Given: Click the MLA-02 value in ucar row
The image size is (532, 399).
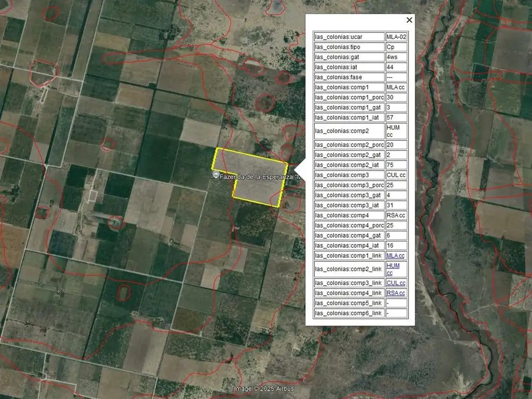Looking at the screenshot, I should (396, 37).
